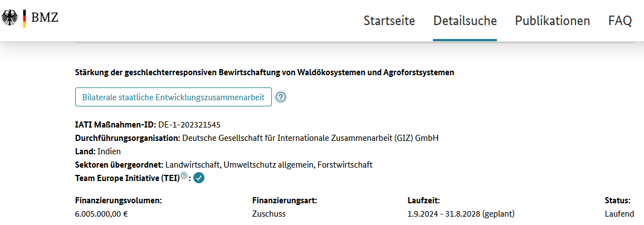Click the Bilaterale staatliche Entwicklungszusammenarbeit button
This screenshot has width=644, height=225.
[173, 97]
